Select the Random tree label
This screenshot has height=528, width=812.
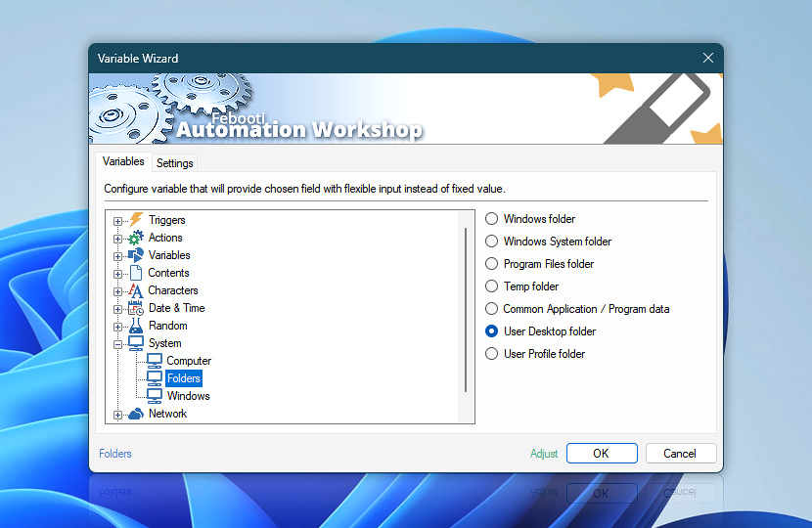point(168,326)
